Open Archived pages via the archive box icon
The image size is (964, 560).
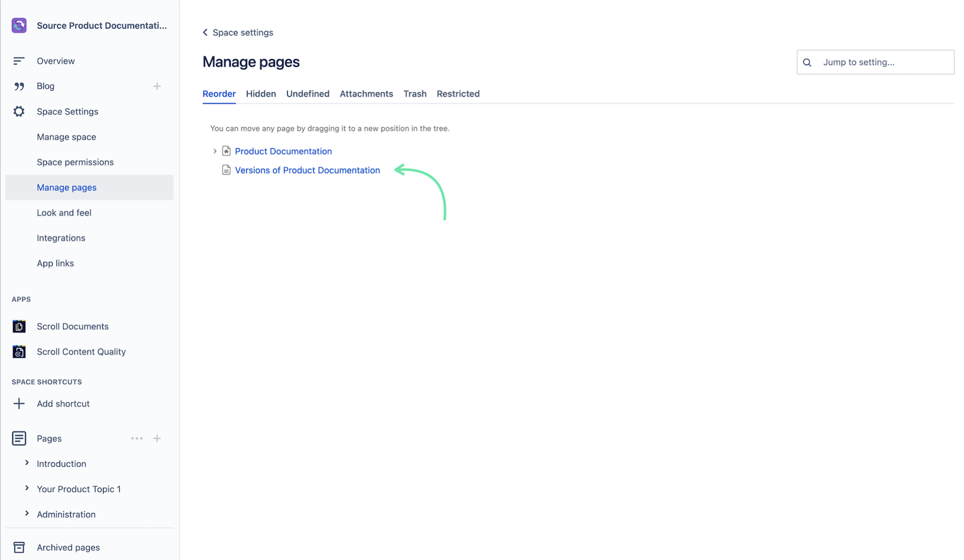tap(19, 548)
